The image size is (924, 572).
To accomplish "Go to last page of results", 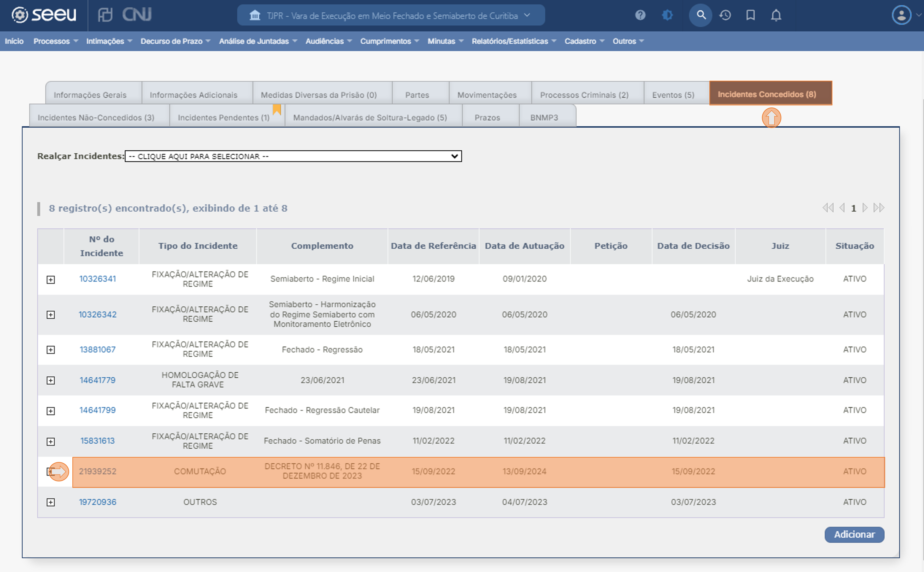I will [879, 208].
